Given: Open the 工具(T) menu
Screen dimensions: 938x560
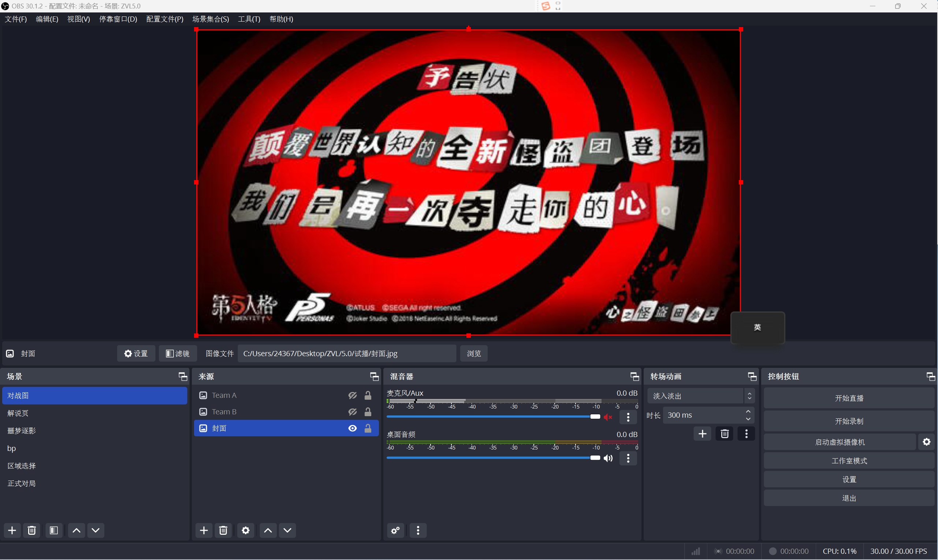Looking at the screenshot, I should coord(249,19).
